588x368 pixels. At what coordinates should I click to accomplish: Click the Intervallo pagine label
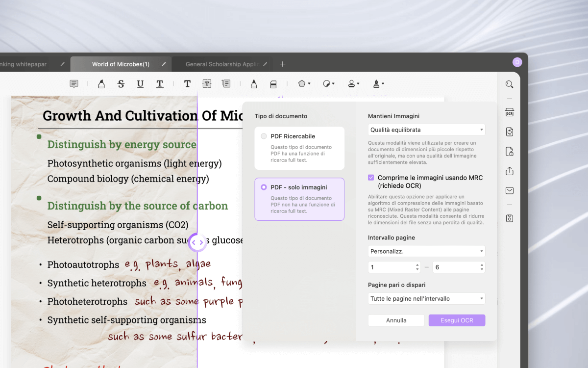pos(392,237)
